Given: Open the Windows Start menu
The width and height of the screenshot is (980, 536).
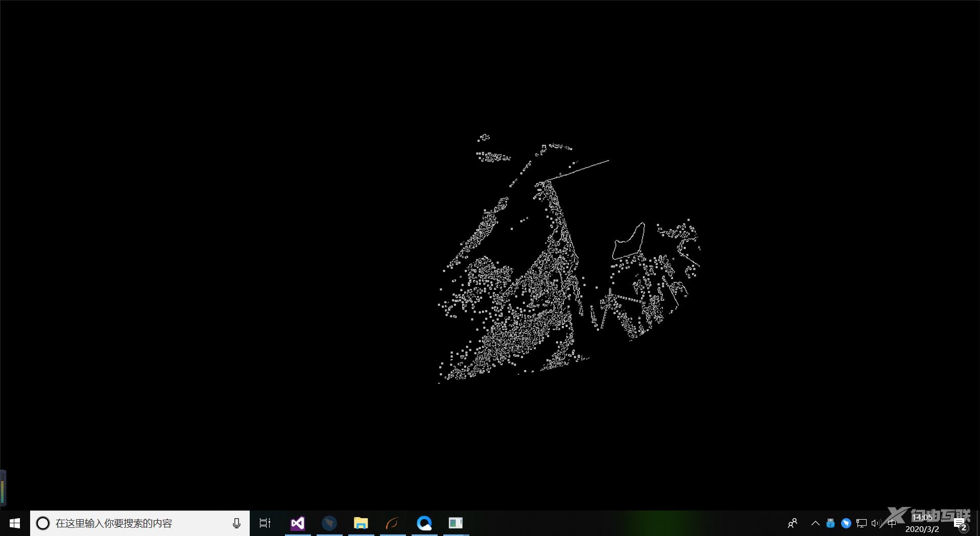Looking at the screenshot, I should pyautogui.click(x=15, y=523).
